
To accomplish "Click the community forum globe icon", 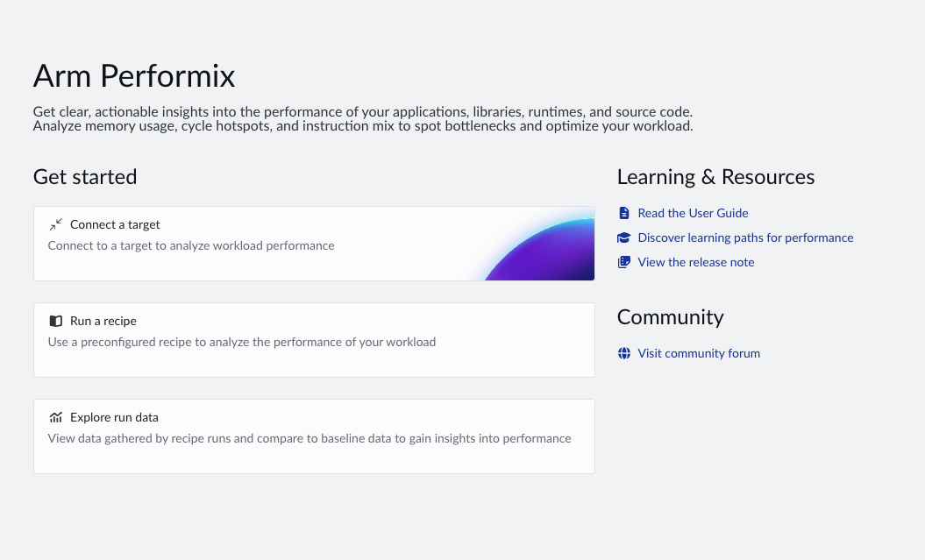I will click(623, 353).
